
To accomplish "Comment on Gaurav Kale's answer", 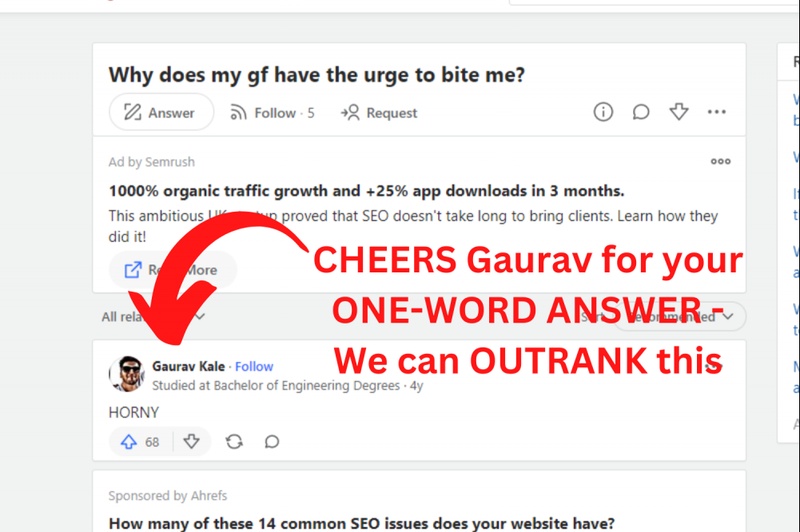I will pos(272,442).
